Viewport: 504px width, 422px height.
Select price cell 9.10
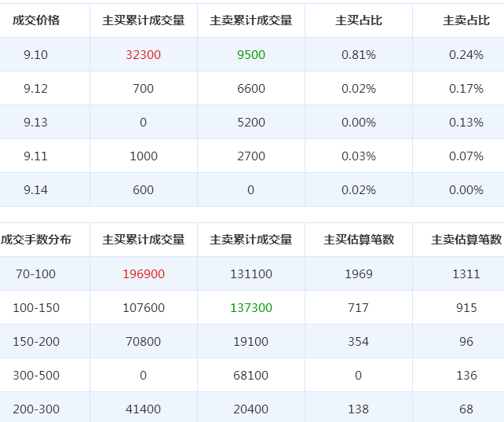click(35, 55)
